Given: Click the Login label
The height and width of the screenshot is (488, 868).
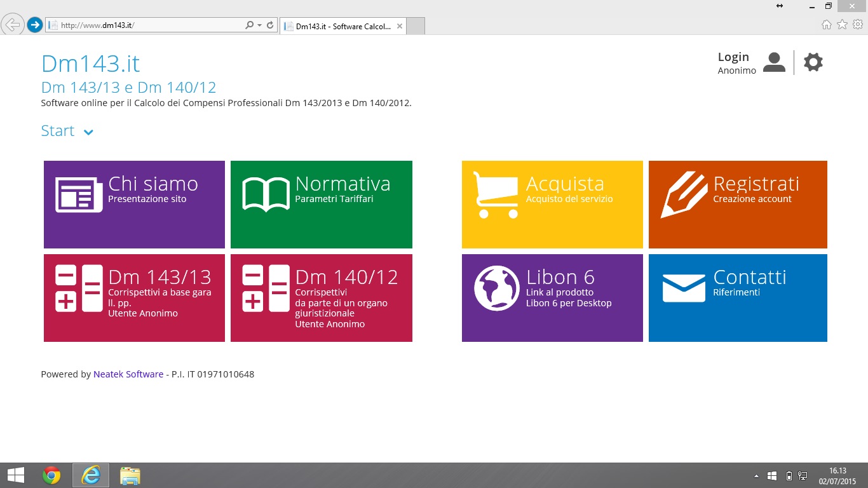Looking at the screenshot, I should 733,57.
